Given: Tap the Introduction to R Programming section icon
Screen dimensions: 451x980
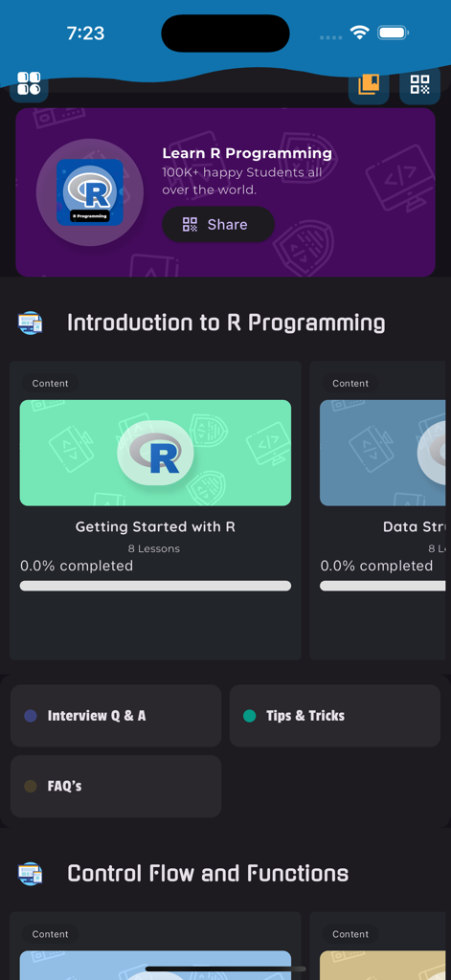Looking at the screenshot, I should pos(30,323).
